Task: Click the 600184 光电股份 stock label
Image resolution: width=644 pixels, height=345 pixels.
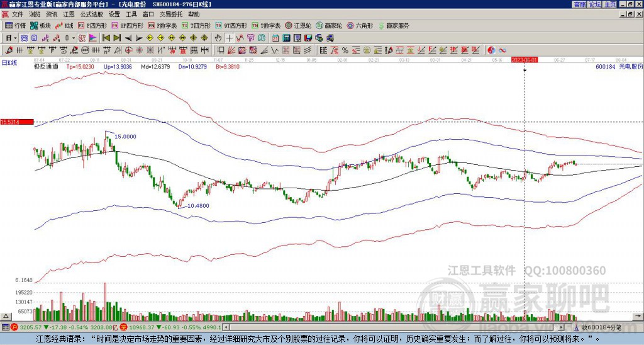Action: pos(619,66)
